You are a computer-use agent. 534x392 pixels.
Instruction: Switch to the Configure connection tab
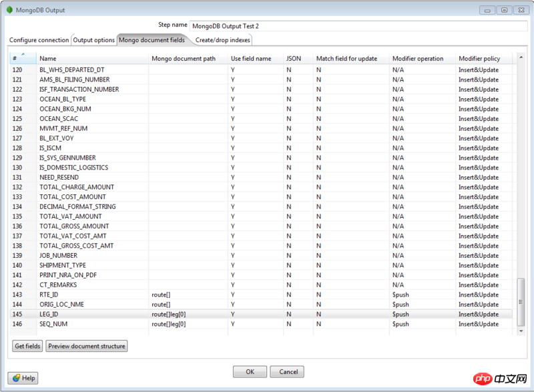pos(39,40)
